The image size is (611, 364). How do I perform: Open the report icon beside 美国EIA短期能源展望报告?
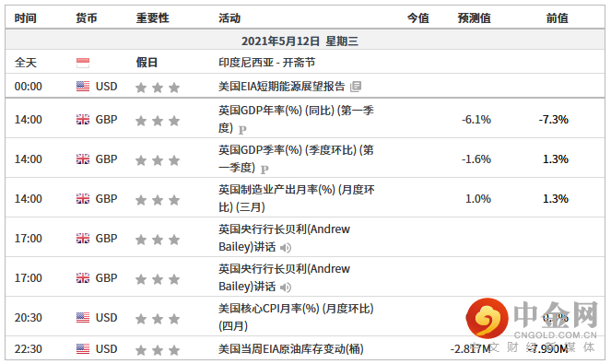coord(356,87)
